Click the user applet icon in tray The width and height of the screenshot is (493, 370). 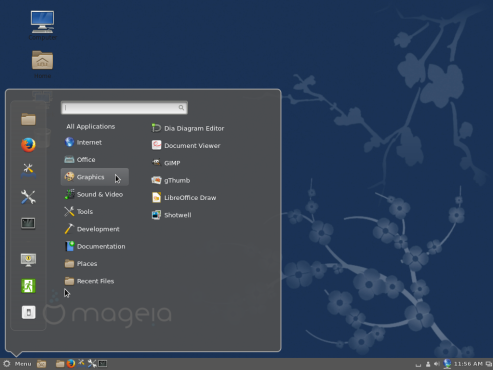click(x=428, y=364)
